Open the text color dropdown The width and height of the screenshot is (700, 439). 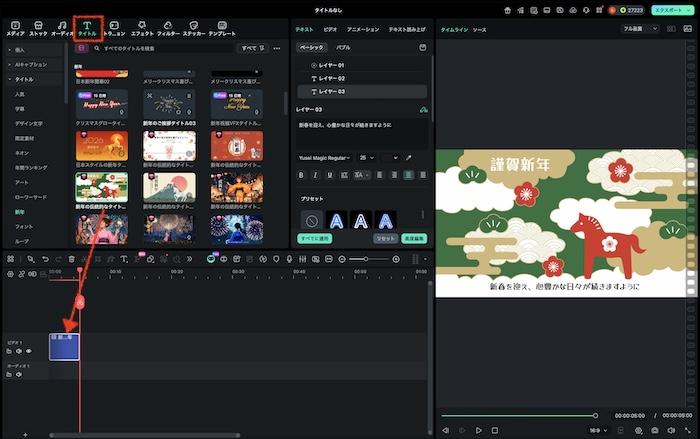tap(390, 158)
